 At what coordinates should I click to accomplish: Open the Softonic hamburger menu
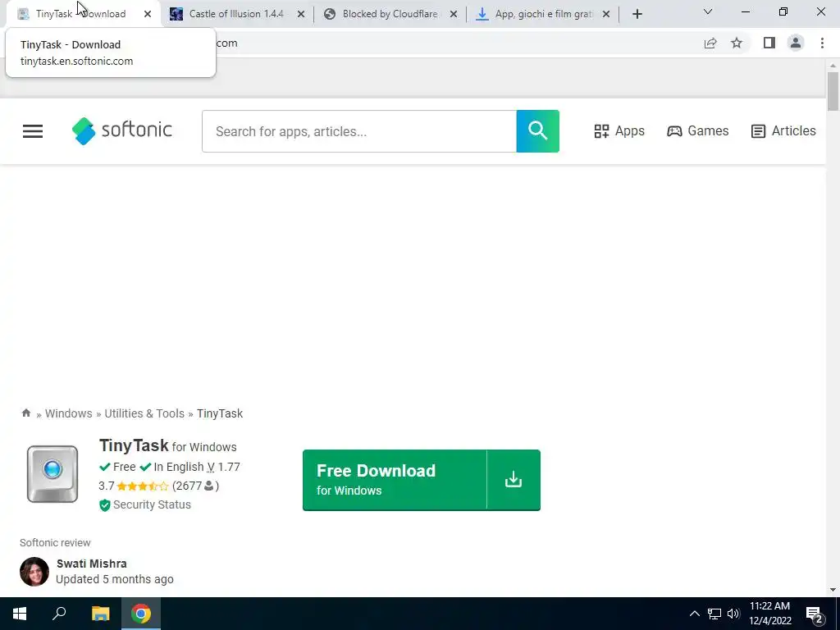(x=33, y=131)
